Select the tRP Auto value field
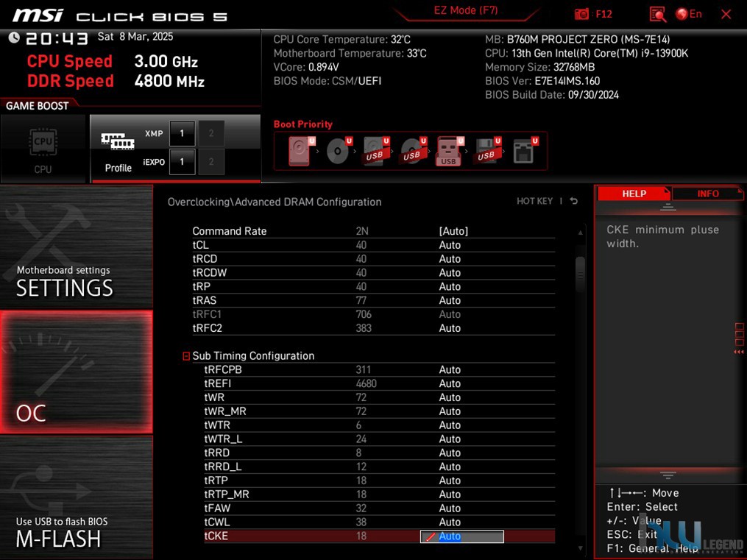The image size is (747, 560). tap(449, 286)
